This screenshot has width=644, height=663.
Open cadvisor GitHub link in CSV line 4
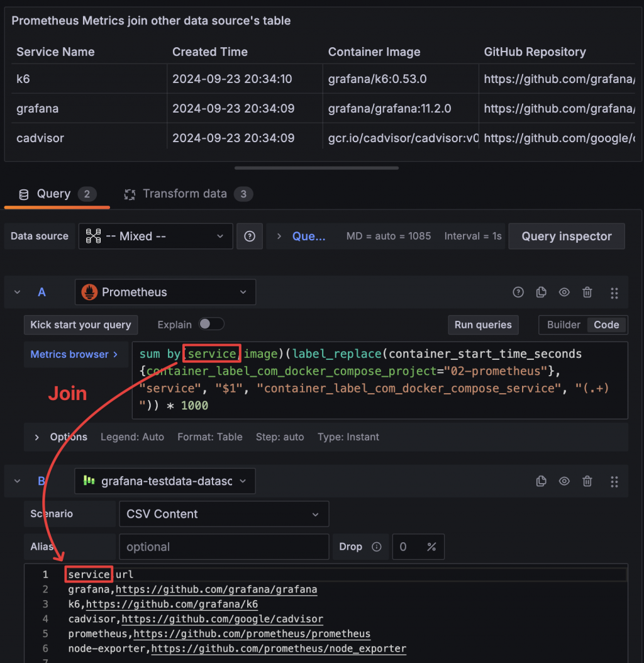pos(222,619)
